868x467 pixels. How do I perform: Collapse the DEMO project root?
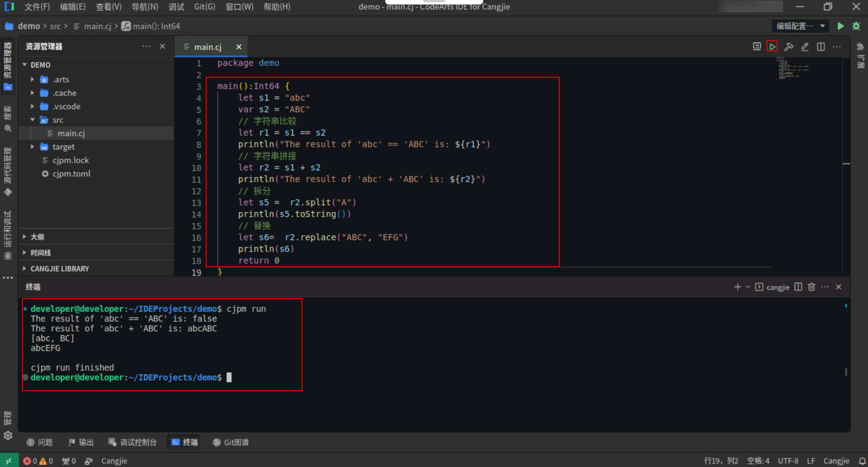[x=25, y=65]
